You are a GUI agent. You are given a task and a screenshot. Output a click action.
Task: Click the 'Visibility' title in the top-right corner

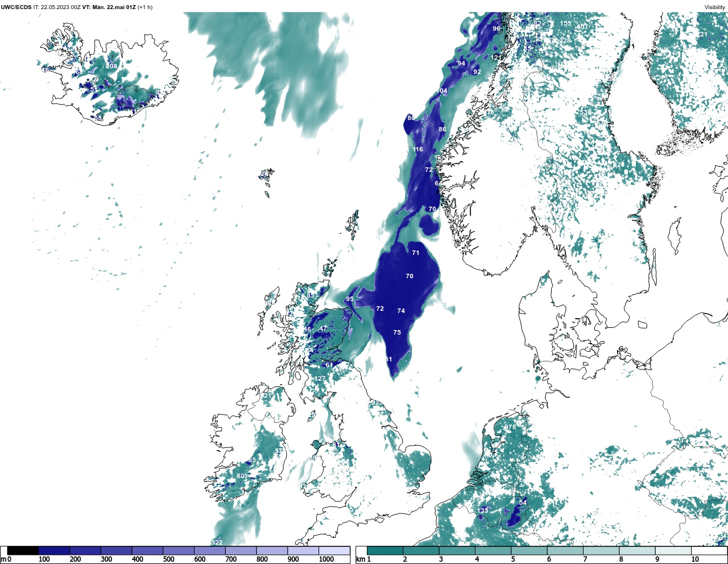(x=715, y=7)
